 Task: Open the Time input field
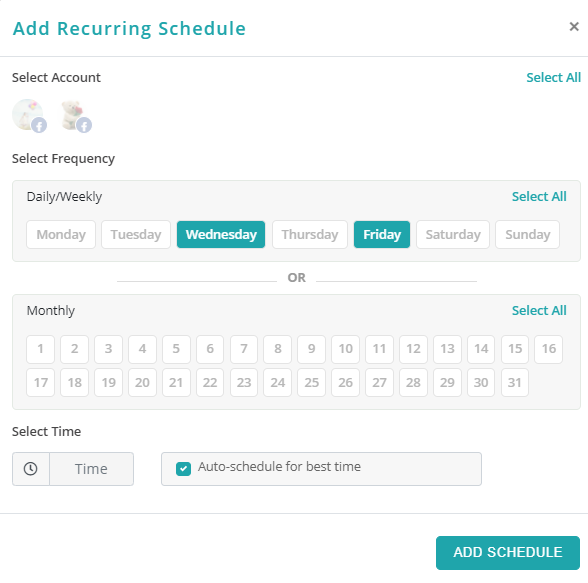[91, 469]
